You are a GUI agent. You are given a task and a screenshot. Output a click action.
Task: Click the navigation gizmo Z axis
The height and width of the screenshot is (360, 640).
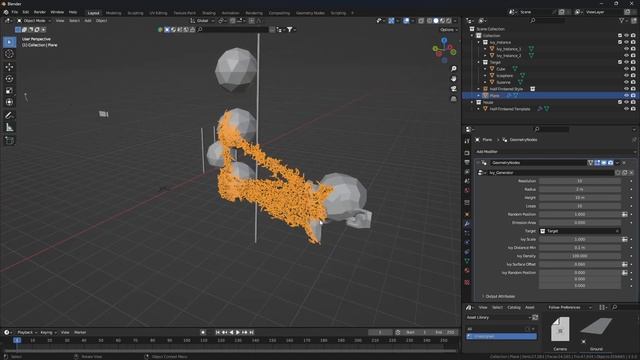pyautogui.click(x=444, y=40)
